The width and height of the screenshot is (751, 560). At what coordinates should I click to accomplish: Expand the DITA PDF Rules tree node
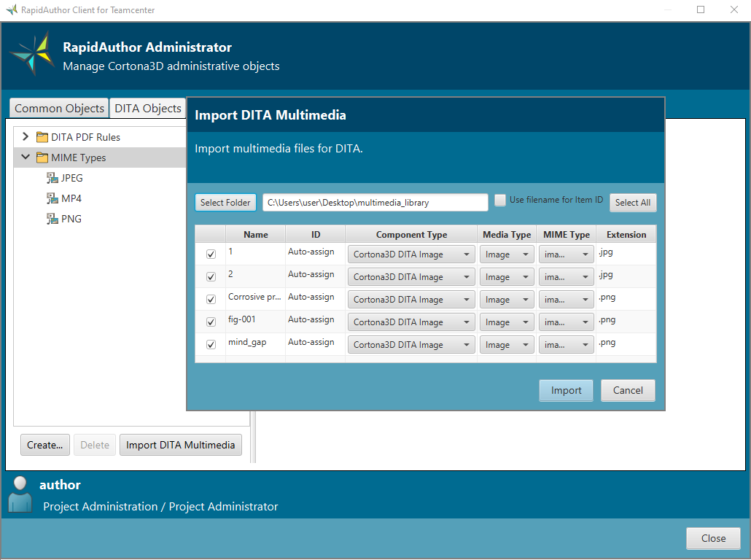(25, 136)
